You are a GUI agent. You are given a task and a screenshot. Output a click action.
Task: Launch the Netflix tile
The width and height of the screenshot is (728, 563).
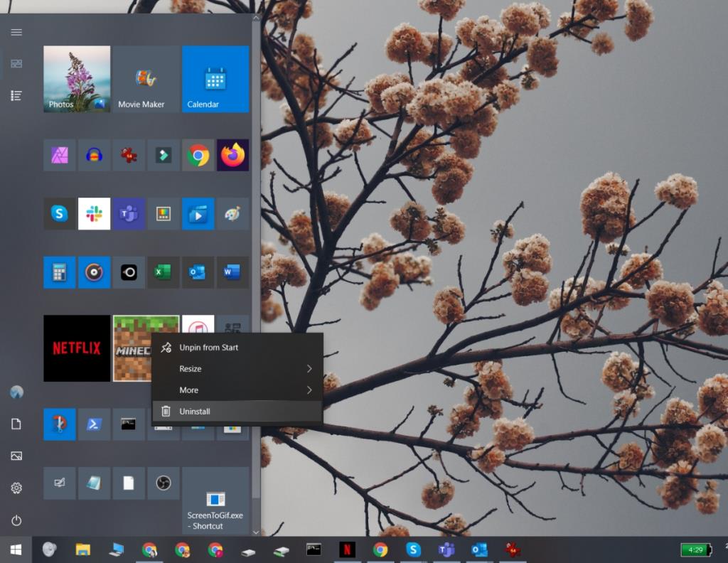[76, 348]
